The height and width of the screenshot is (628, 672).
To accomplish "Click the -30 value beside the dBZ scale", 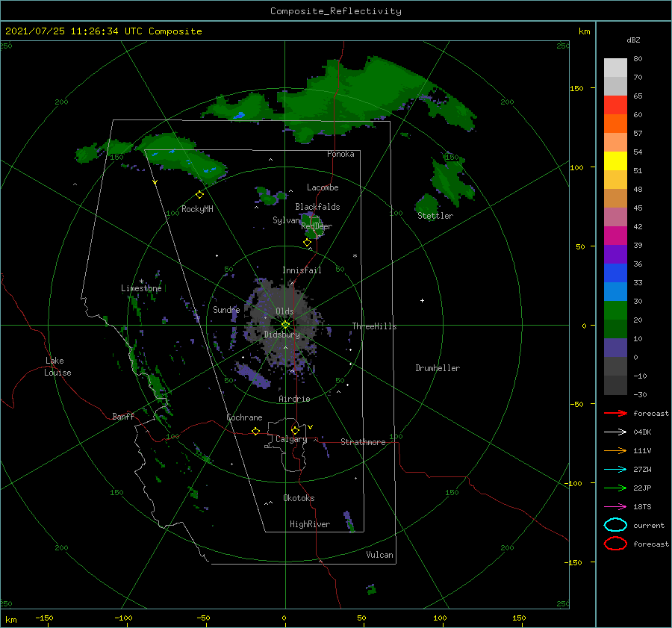I will coord(640,394).
